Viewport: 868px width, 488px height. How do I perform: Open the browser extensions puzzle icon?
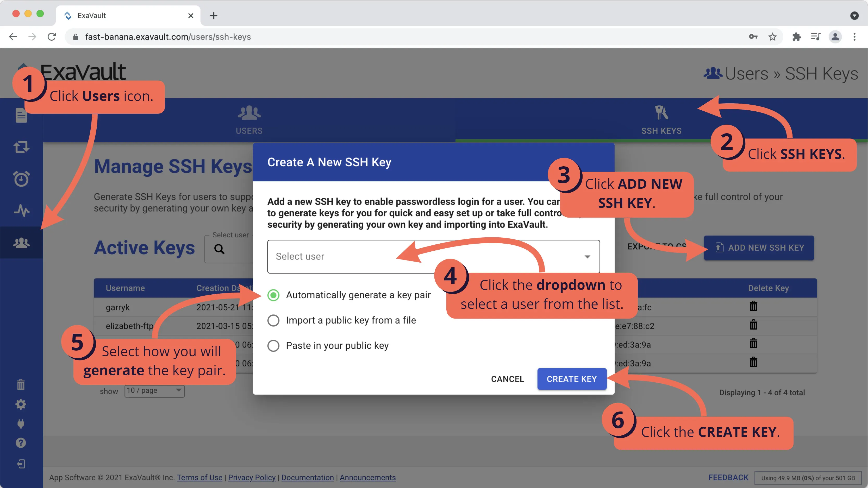[x=797, y=37]
